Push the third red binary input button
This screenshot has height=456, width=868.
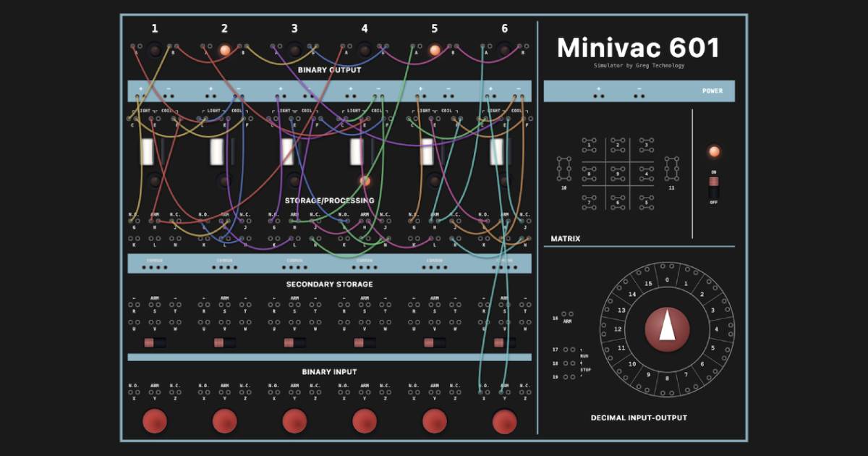point(294,421)
